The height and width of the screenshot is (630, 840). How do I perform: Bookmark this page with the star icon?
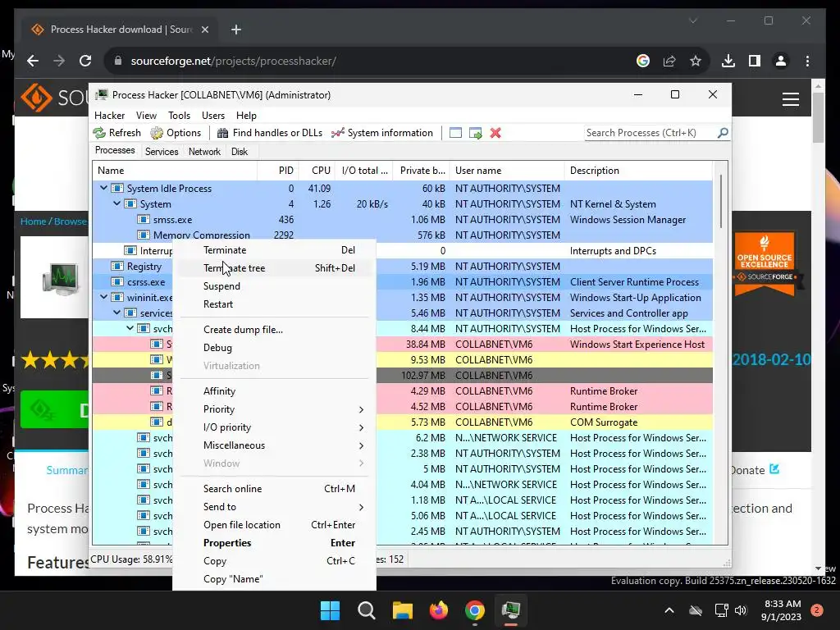coord(696,61)
